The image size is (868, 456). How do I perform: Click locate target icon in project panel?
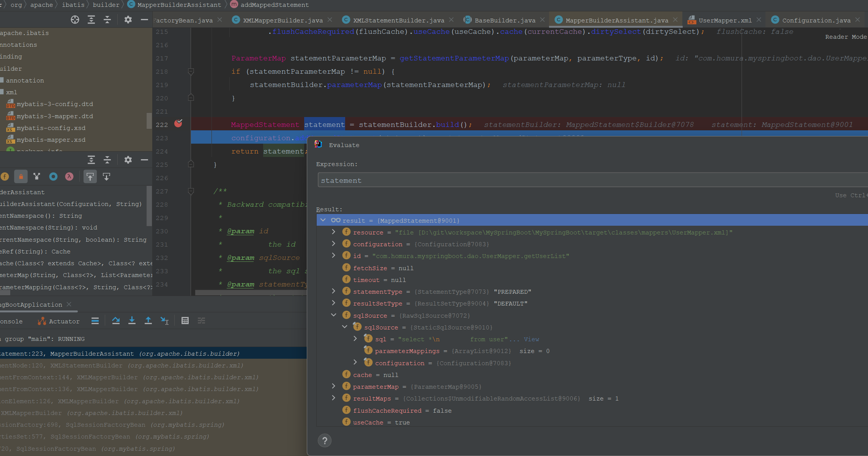tap(75, 20)
